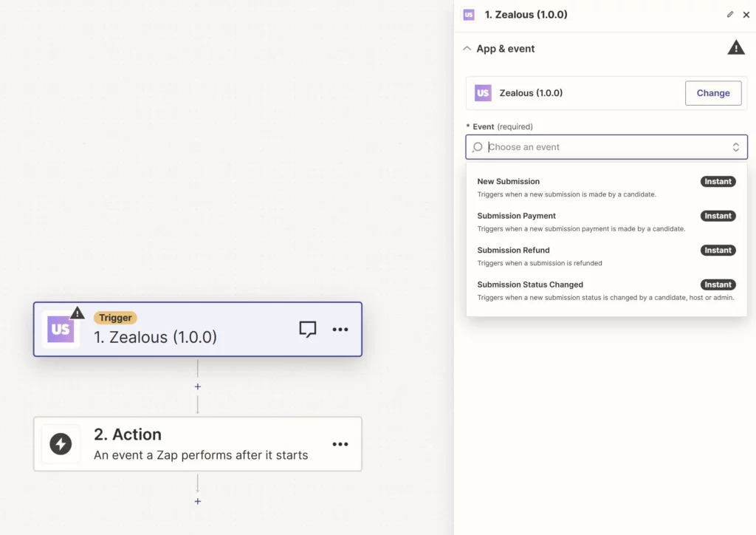The width and height of the screenshot is (756, 535).
Task: Click 'An event a Zap performs after it starts'
Action: click(201, 455)
